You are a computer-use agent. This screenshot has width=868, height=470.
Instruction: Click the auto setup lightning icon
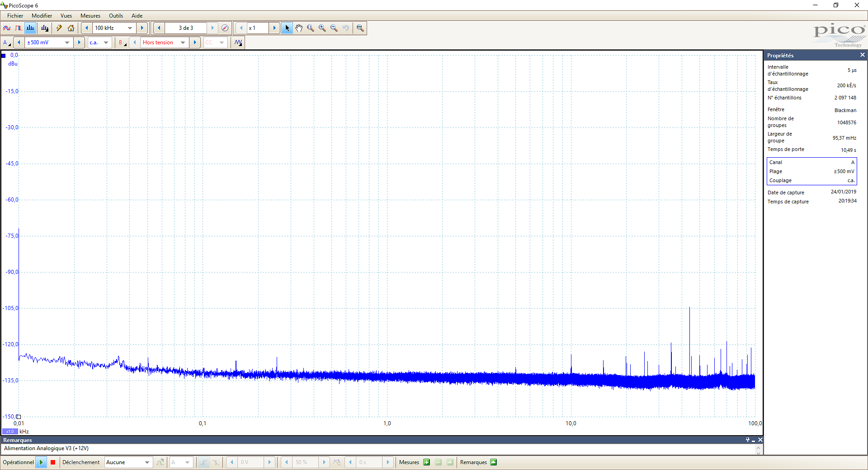59,28
